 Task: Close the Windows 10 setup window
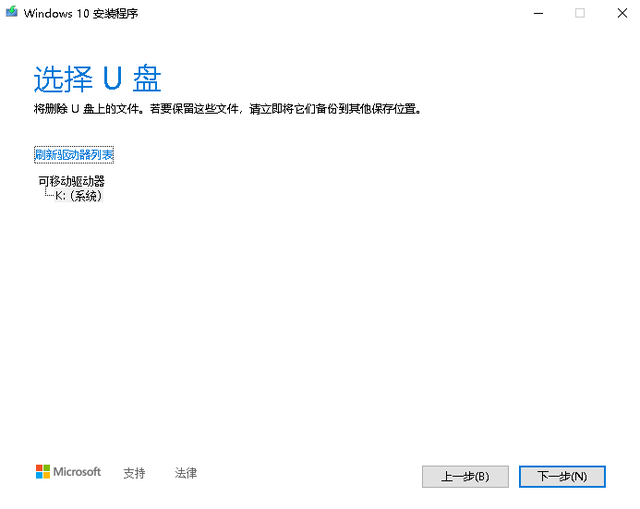coord(622,13)
